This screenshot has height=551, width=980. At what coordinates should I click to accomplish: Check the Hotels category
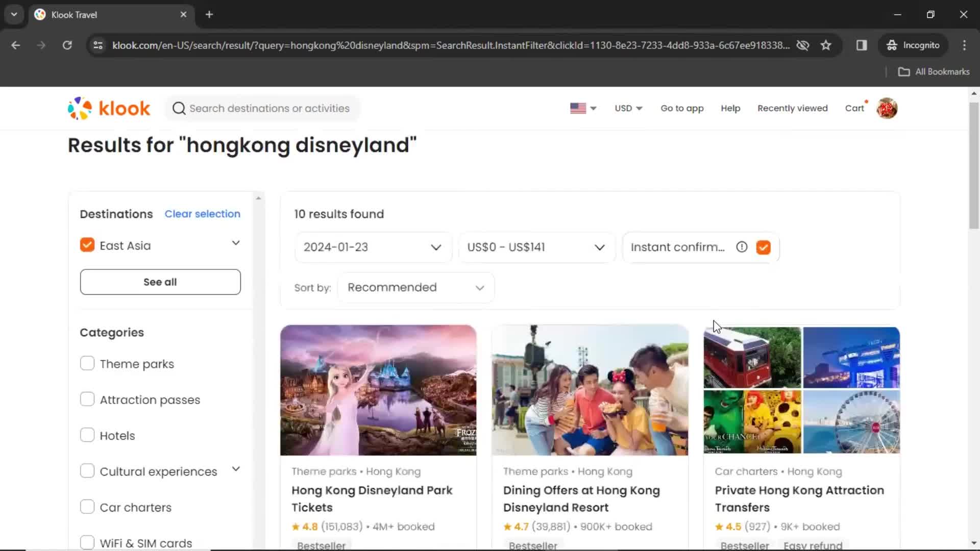(87, 435)
